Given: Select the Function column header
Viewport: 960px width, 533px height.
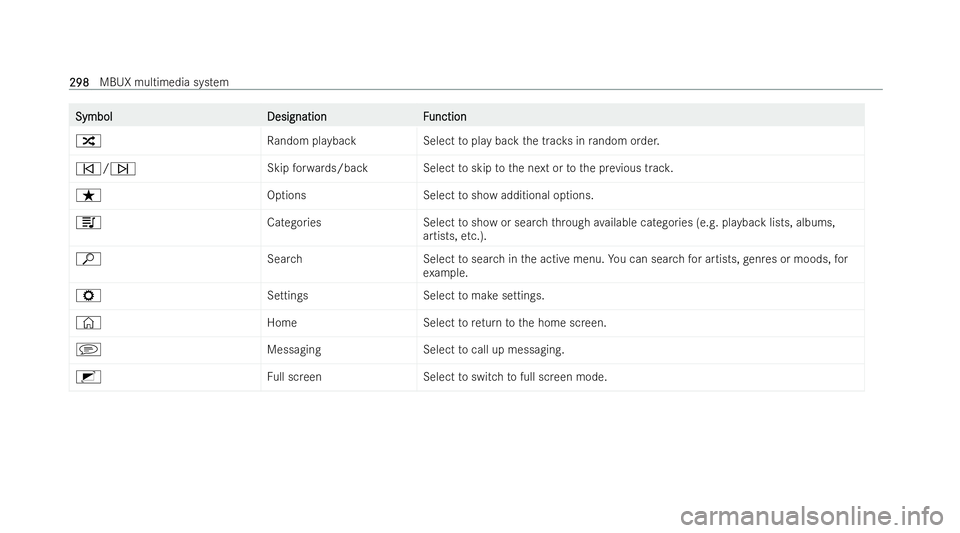Looking at the screenshot, I should point(444,116).
